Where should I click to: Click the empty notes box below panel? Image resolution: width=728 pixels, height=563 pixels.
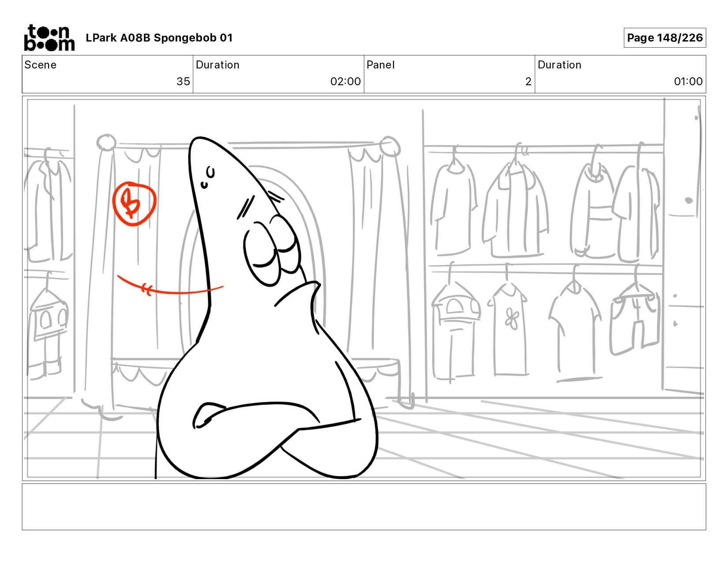[364, 506]
